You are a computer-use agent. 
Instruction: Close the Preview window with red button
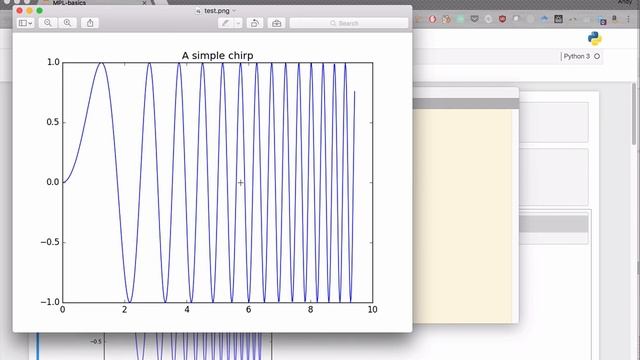[x=20, y=11]
